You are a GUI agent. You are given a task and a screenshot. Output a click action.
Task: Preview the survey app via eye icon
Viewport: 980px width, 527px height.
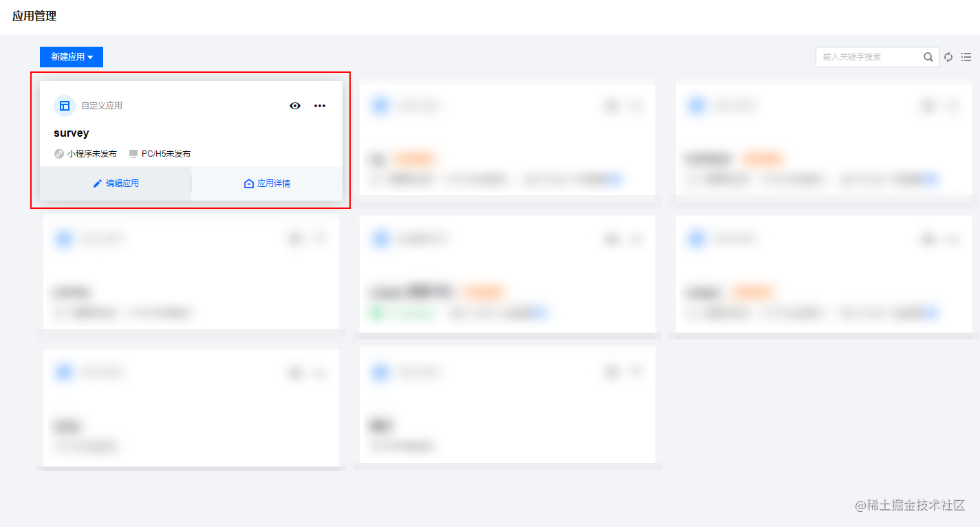[295, 106]
